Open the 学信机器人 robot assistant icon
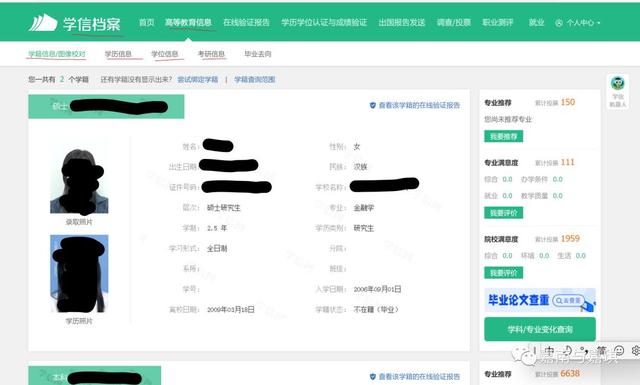Viewport: 640px width, 385px height. 618,83
